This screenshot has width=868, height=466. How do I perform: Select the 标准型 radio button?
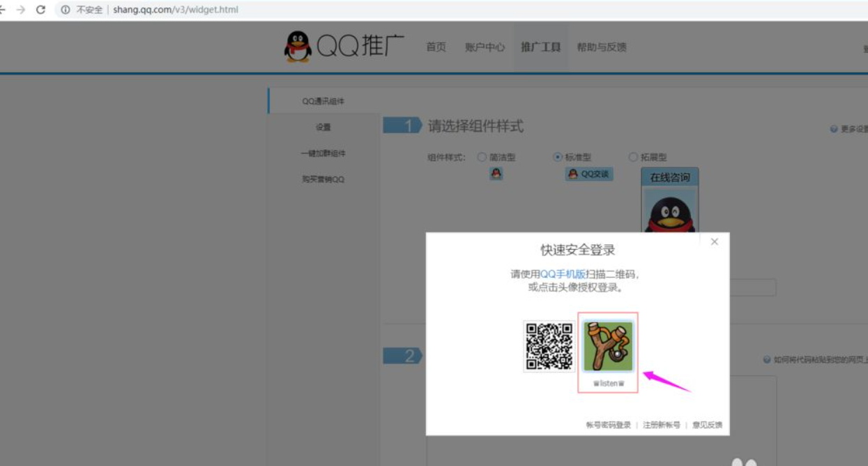558,157
